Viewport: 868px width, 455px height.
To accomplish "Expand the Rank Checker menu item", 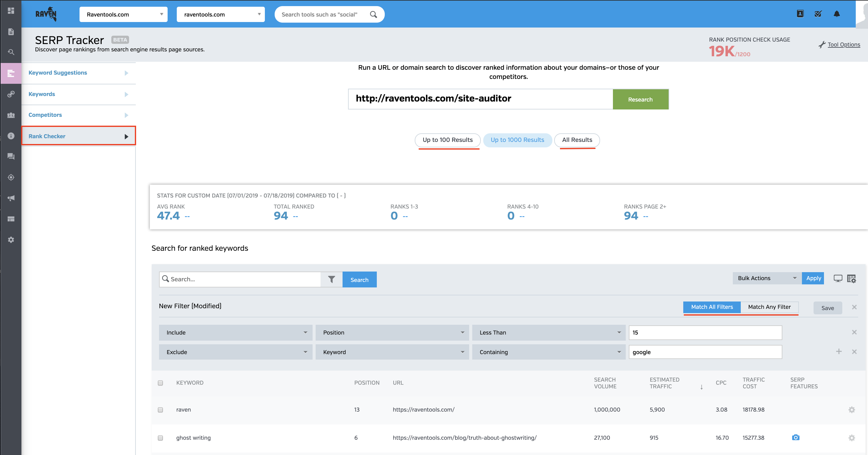I will (x=79, y=136).
